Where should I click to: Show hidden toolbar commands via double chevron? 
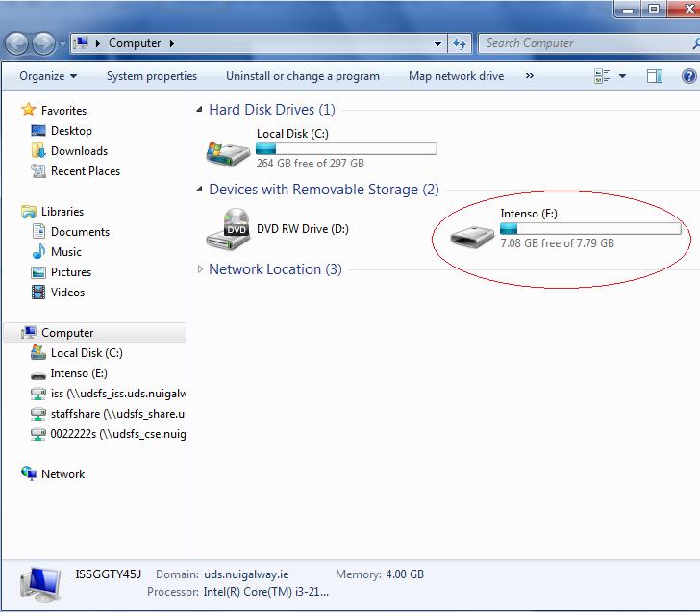click(529, 76)
